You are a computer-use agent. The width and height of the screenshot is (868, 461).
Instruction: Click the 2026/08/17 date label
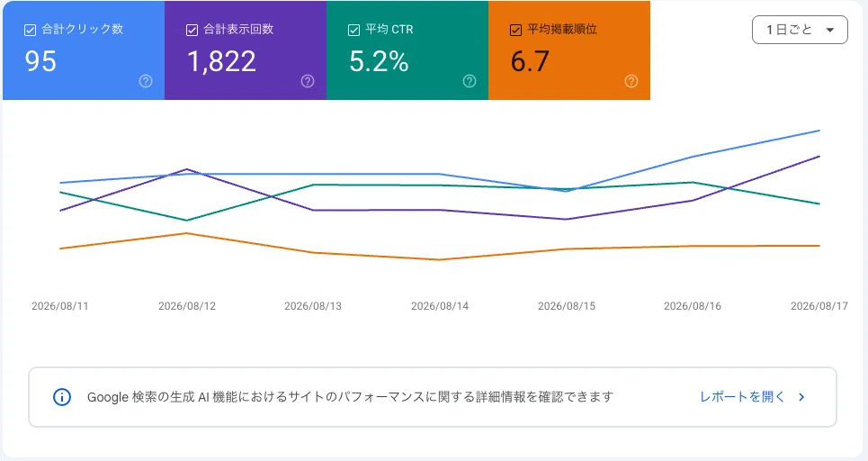pos(819,306)
